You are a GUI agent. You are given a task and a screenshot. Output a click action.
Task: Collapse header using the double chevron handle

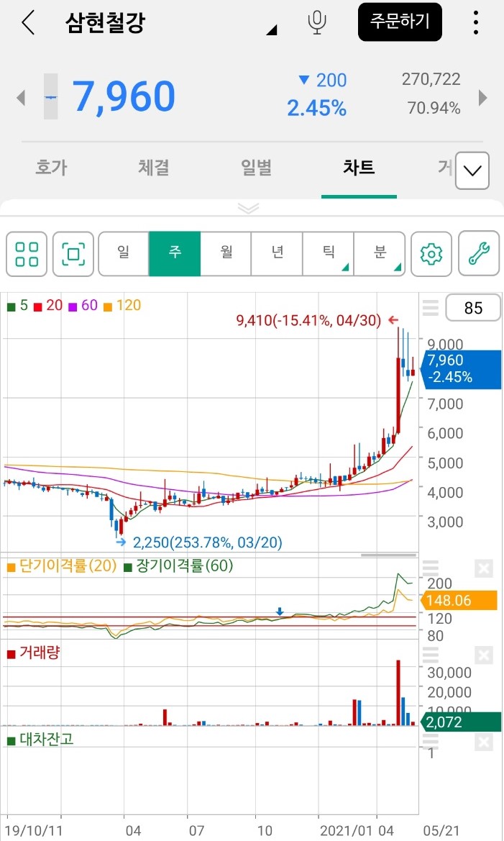tap(248, 208)
